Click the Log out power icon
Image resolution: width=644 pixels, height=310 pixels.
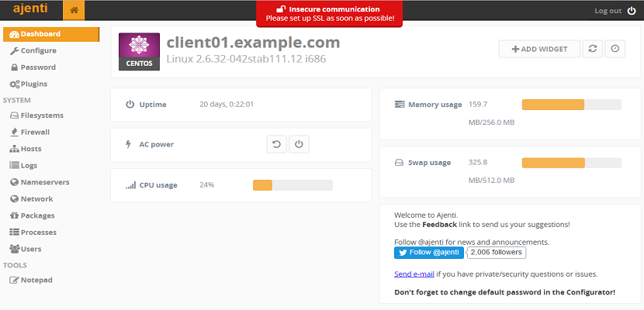click(x=632, y=11)
